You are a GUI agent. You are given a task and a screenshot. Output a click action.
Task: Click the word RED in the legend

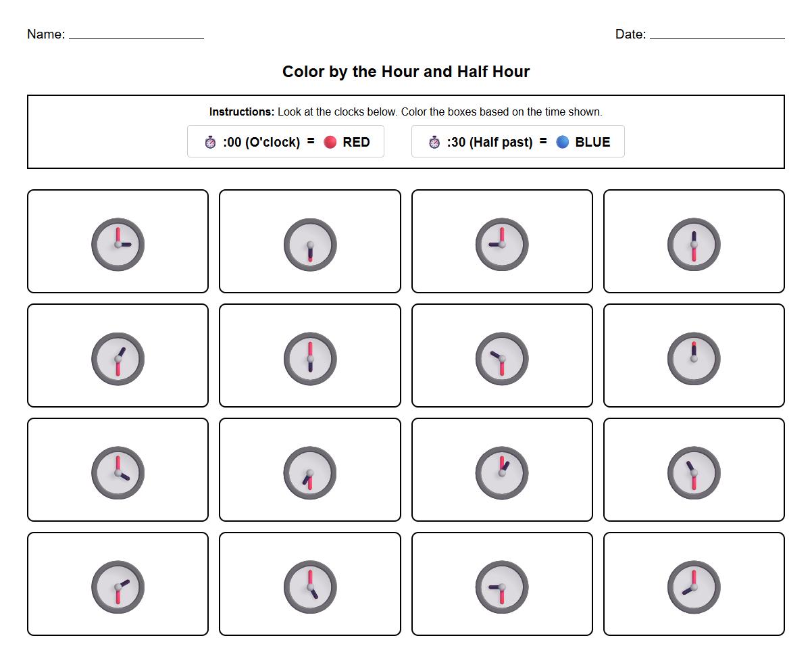pos(357,142)
